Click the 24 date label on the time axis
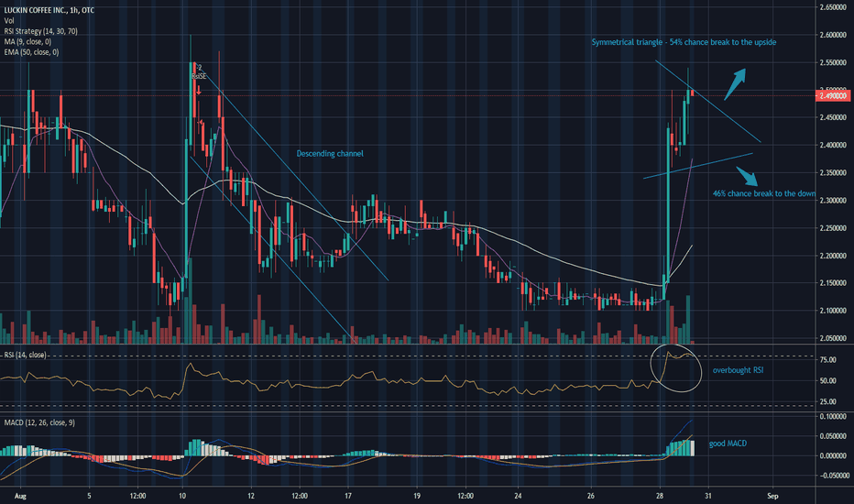854x504 pixels. [518, 497]
